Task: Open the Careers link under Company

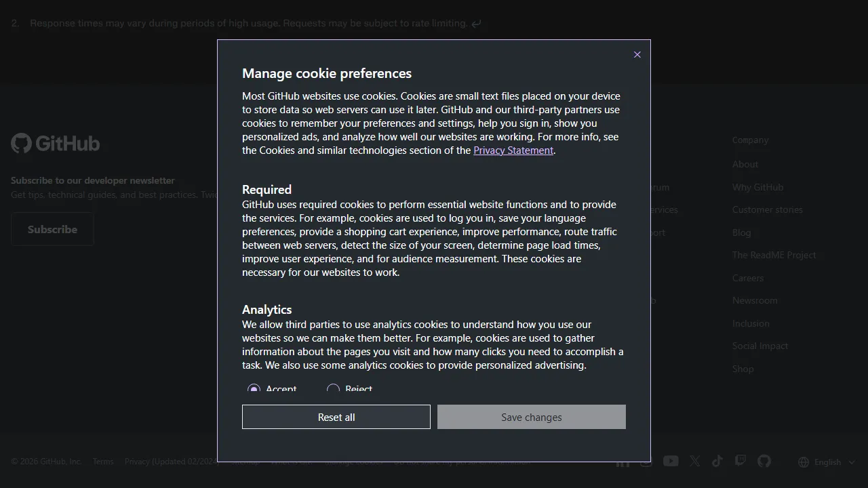Action: (x=747, y=278)
